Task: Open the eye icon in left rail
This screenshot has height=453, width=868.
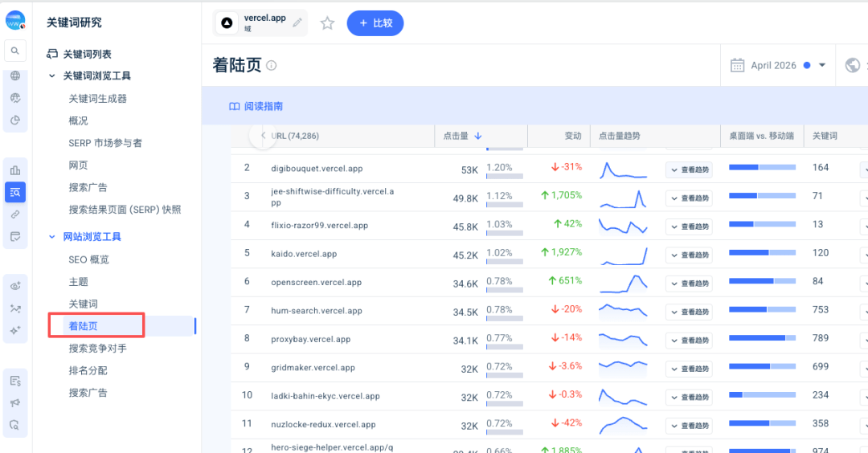Action: (15, 286)
